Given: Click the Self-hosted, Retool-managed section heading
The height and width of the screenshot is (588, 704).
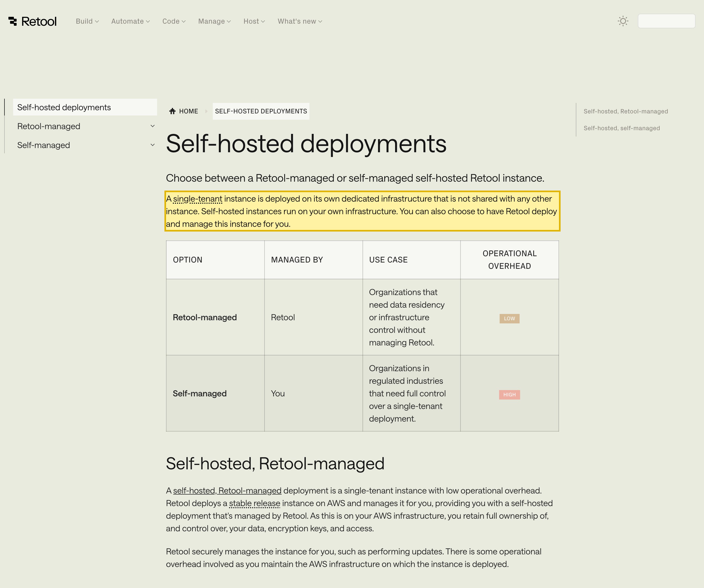Looking at the screenshot, I should pos(275,464).
